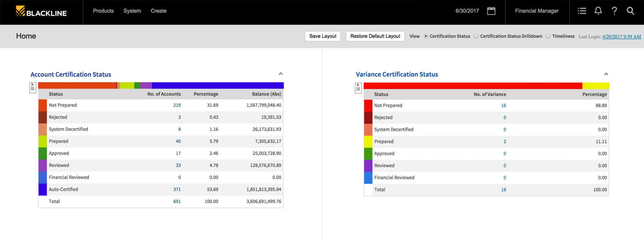Click blue Auto-Certified segment of account bar
This screenshot has height=239, width=644.
[x=218, y=86]
